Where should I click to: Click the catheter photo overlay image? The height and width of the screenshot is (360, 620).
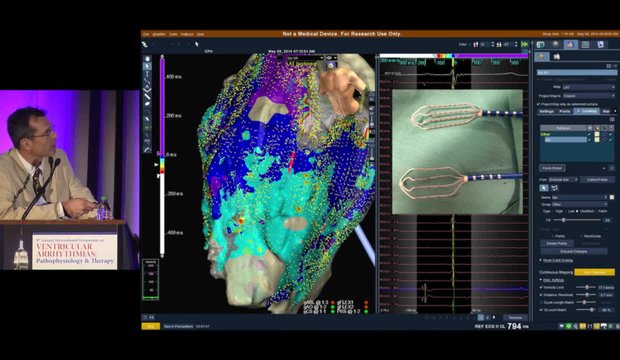457,152
